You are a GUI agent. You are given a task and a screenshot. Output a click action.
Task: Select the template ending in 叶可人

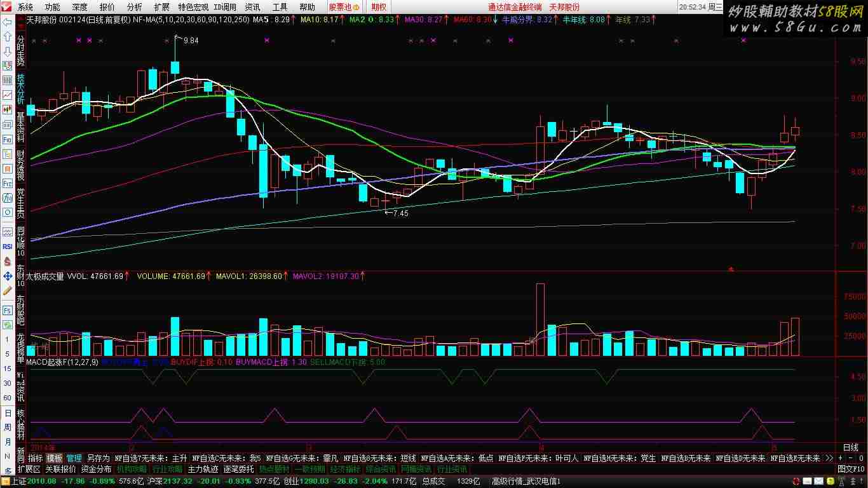pyautogui.click(x=539, y=458)
